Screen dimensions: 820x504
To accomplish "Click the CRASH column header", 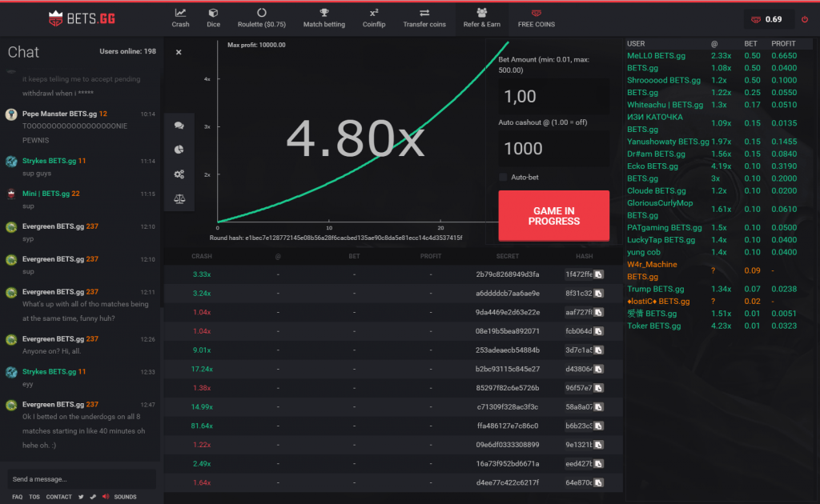I will tap(201, 257).
